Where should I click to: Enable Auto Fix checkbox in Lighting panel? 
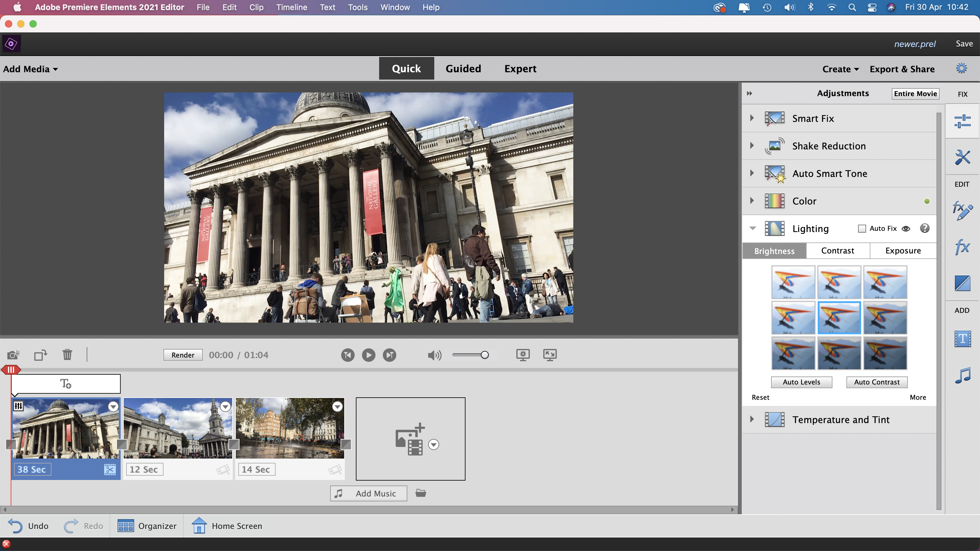pos(862,228)
